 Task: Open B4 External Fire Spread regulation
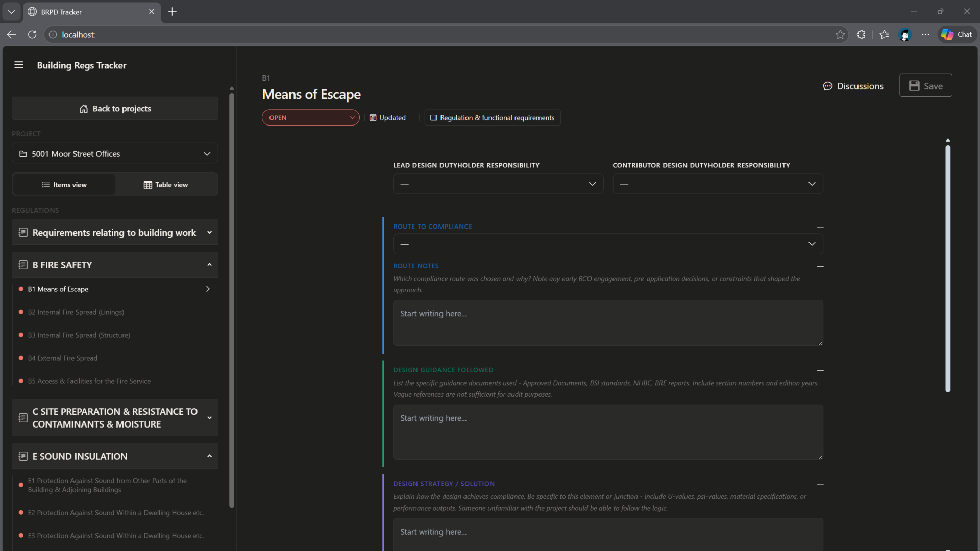[x=63, y=358]
